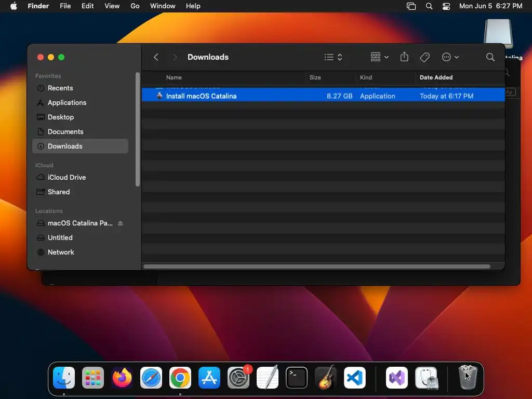Open the File menu
The image size is (532, 399).
point(65,6)
